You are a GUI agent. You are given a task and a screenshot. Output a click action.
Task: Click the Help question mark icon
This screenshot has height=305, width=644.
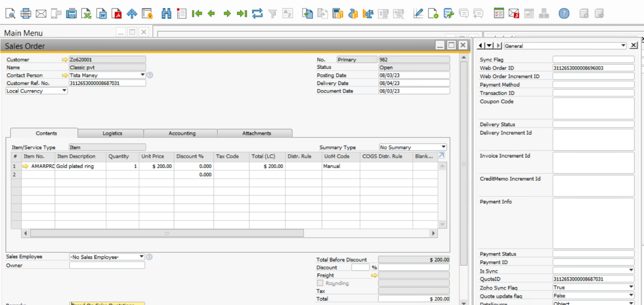click(x=564, y=14)
